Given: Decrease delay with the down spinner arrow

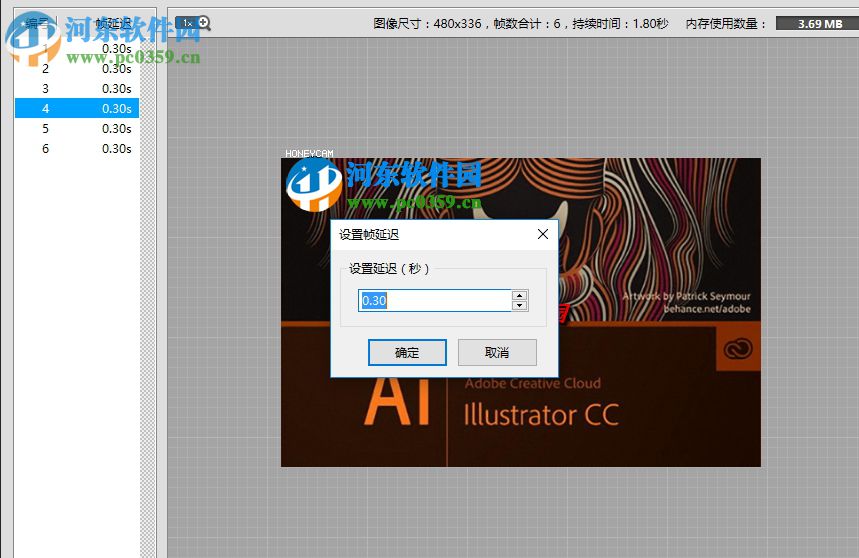Looking at the screenshot, I should pos(519,306).
